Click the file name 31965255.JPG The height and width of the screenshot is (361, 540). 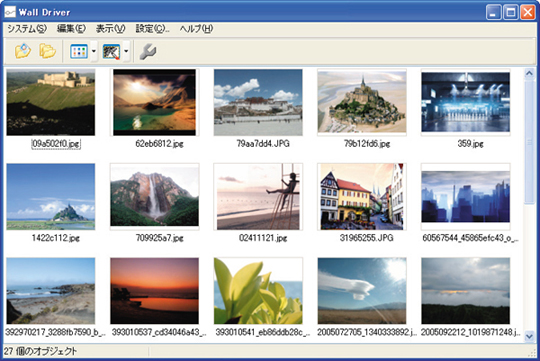[367, 238]
